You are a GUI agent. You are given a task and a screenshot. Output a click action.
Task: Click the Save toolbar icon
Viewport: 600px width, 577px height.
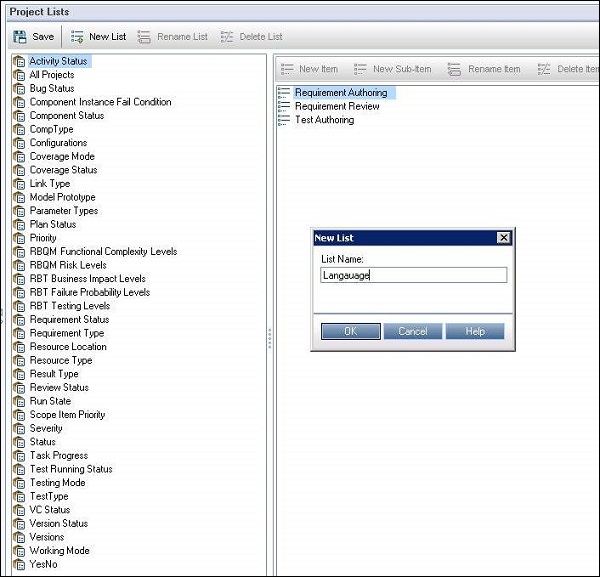tap(20, 37)
